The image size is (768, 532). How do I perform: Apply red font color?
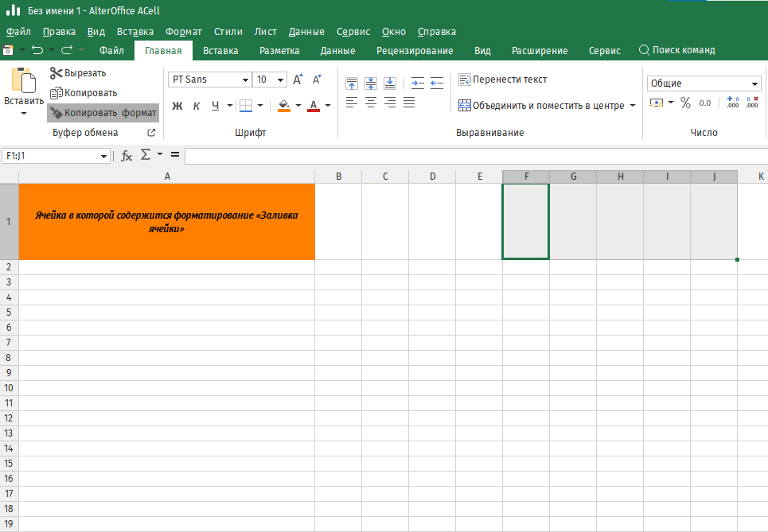(x=314, y=105)
